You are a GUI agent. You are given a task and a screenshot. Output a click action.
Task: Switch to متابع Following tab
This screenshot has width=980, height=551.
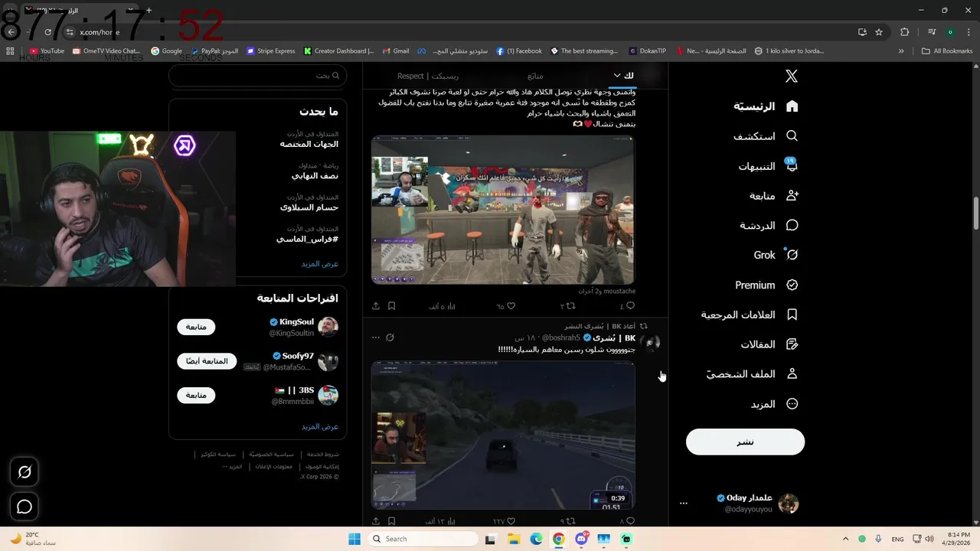535,76
